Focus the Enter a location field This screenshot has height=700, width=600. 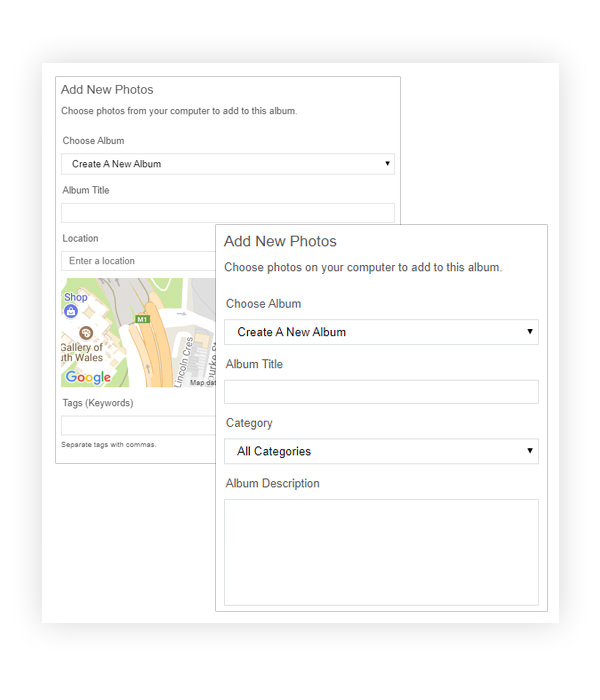point(139,261)
